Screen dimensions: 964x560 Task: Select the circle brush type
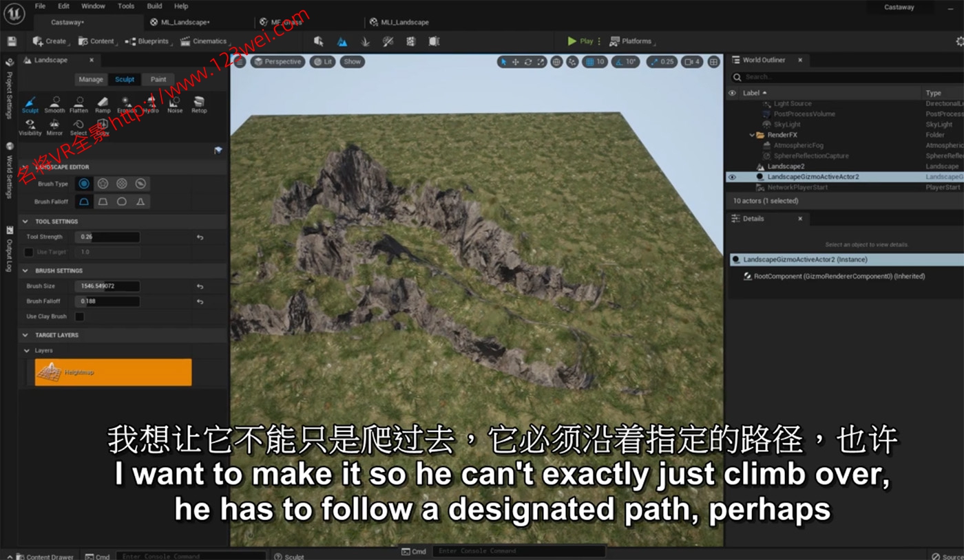point(84,184)
